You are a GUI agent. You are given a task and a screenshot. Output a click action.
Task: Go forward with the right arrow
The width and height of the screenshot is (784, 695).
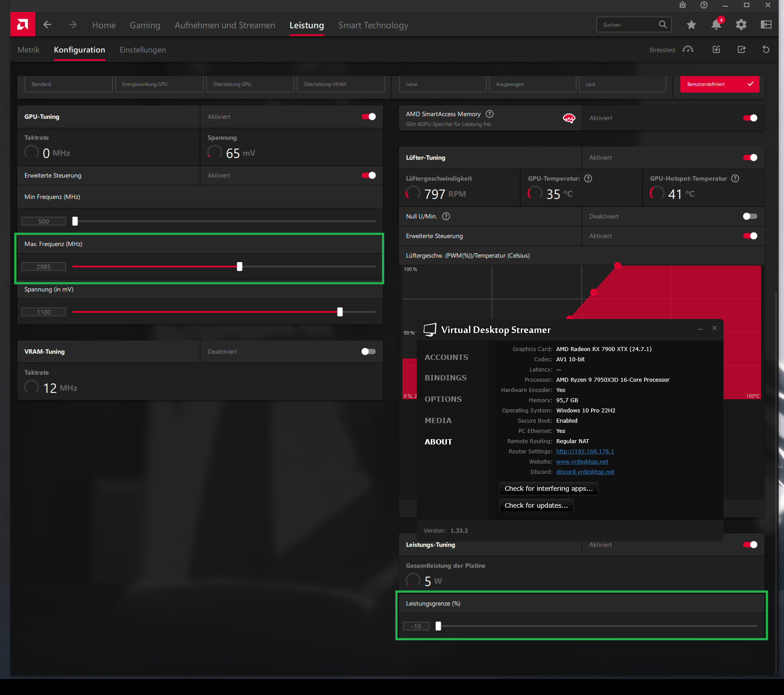point(72,25)
